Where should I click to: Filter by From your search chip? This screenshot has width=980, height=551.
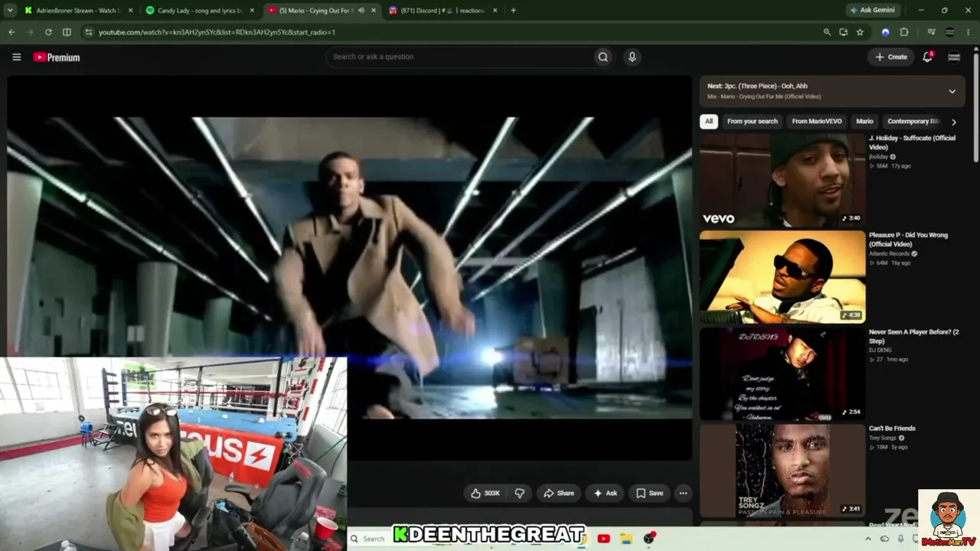pyautogui.click(x=752, y=121)
